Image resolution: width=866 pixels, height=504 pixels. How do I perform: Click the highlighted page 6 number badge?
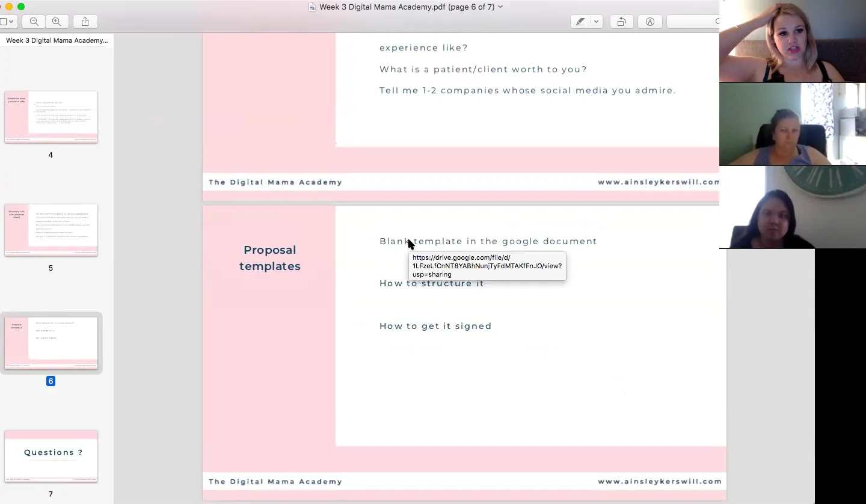(51, 381)
